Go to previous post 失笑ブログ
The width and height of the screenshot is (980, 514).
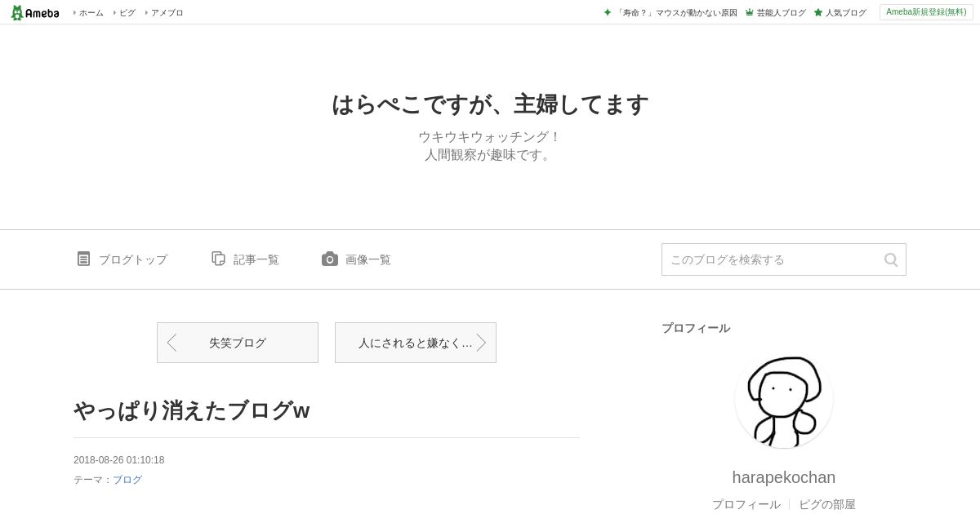pyautogui.click(x=238, y=343)
